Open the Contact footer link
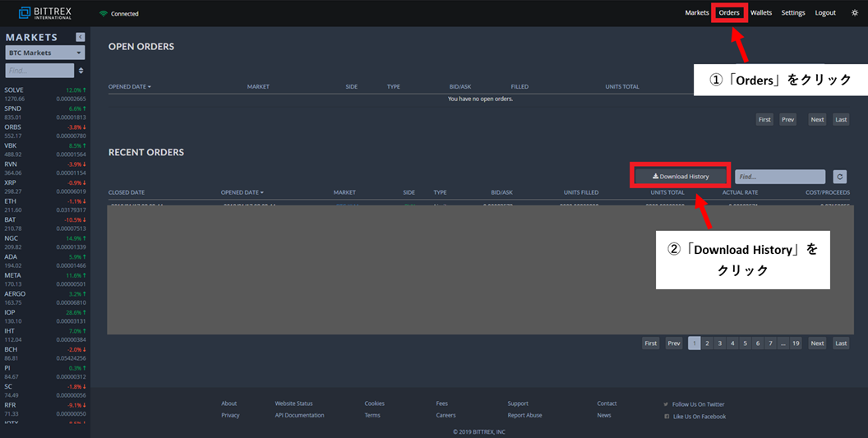 [x=607, y=403]
